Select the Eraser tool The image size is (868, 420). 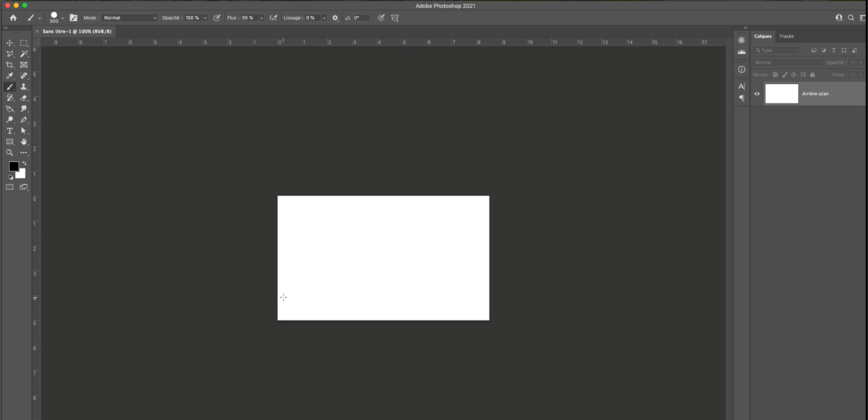tap(24, 98)
